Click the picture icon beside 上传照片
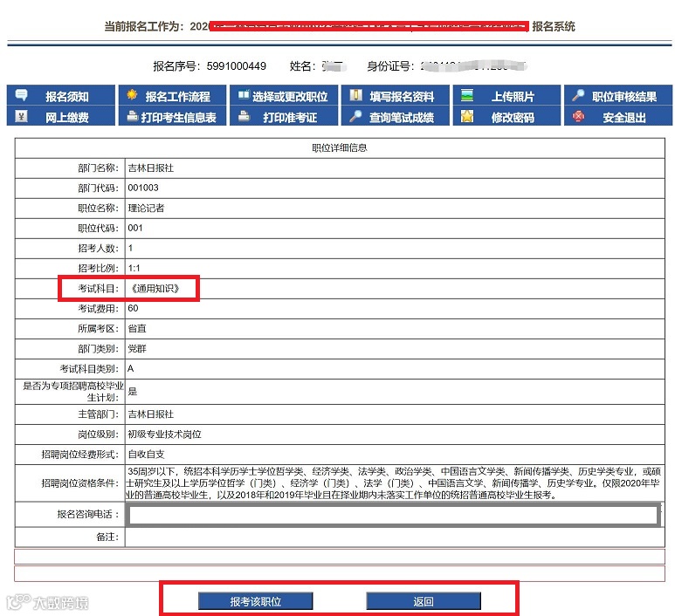675x616 pixels. [467, 94]
